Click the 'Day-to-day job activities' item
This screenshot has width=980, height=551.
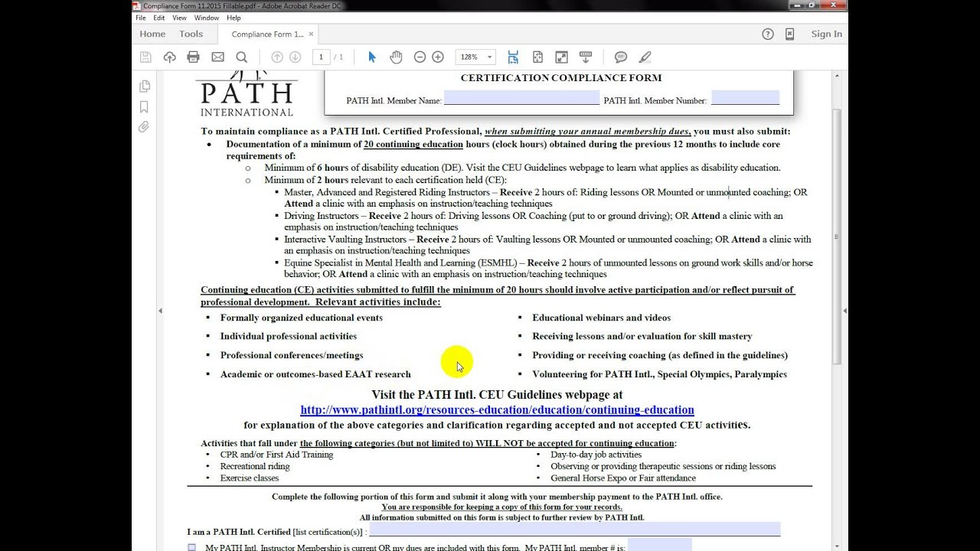(596, 455)
